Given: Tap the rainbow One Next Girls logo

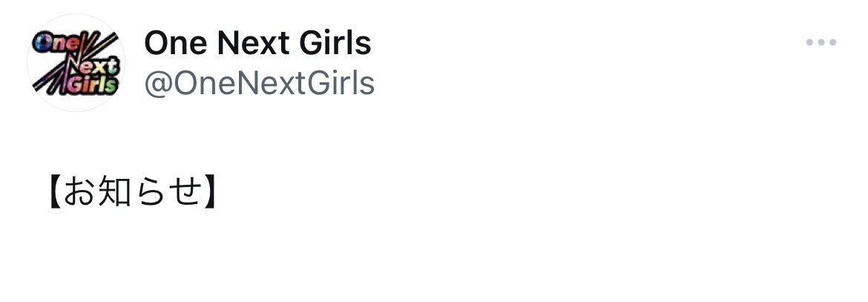Looking at the screenshot, I should [75, 63].
